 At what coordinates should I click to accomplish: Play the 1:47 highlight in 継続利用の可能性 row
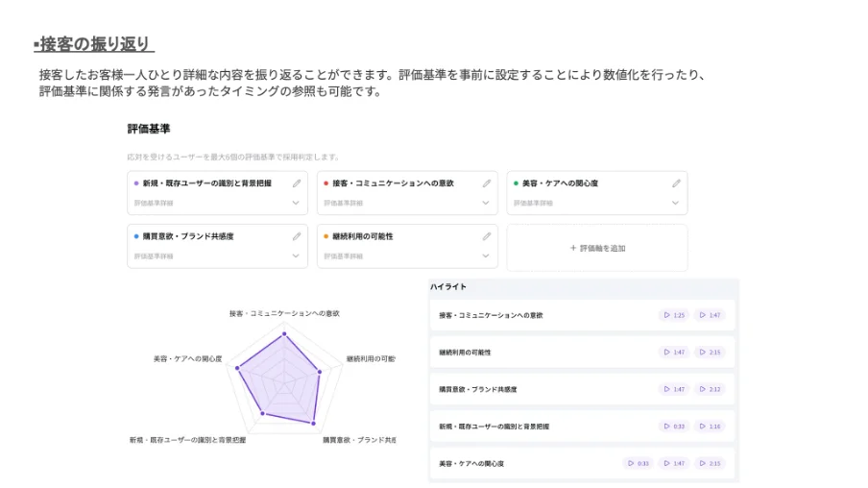[x=674, y=353]
